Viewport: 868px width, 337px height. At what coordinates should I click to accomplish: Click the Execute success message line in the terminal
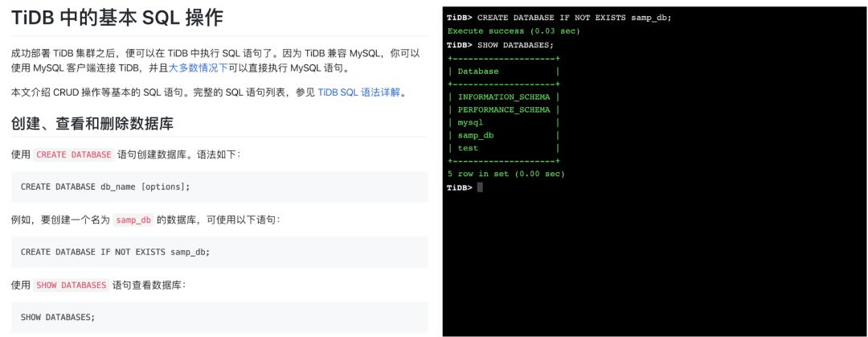(x=513, y=31)
